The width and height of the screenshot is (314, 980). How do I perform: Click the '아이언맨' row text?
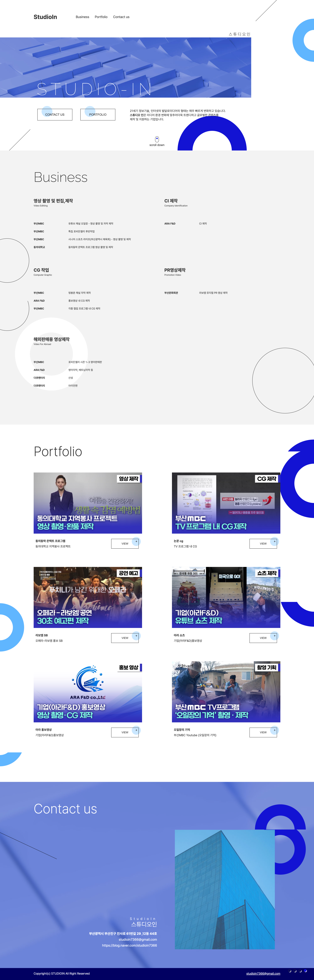click(73, 386)
